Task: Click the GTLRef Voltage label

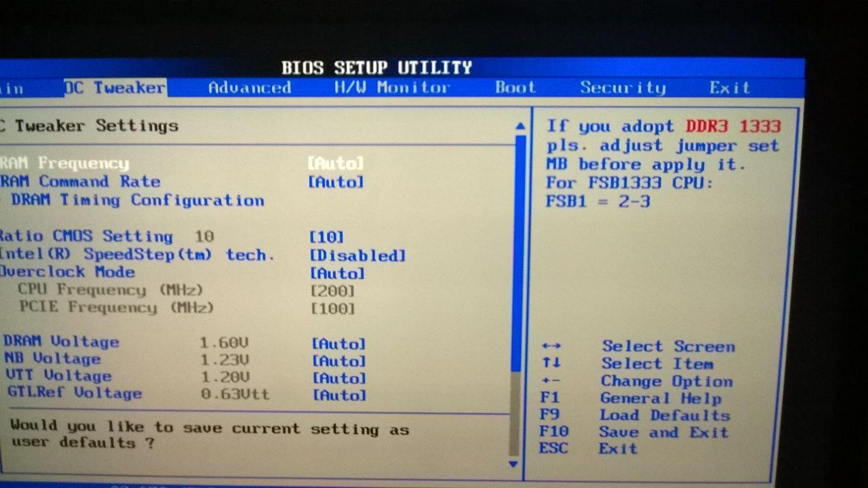Action: pyautogui.click(x=74, y=393)
